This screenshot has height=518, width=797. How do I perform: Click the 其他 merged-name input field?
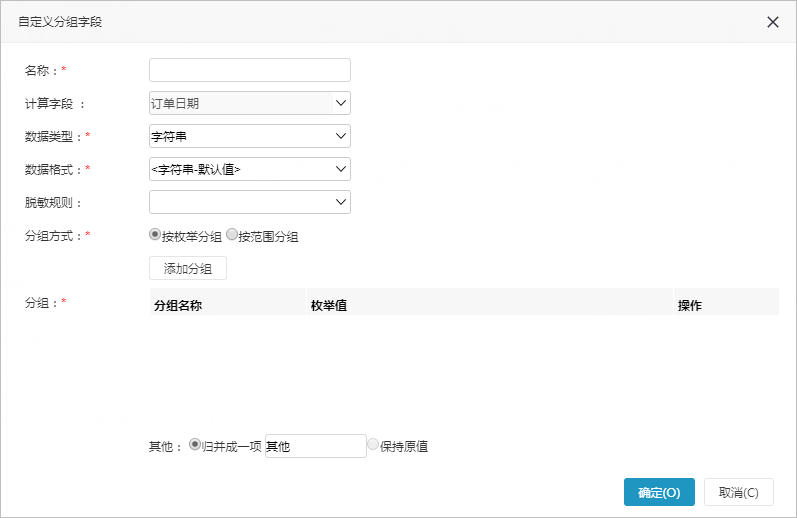pos(316,446)
